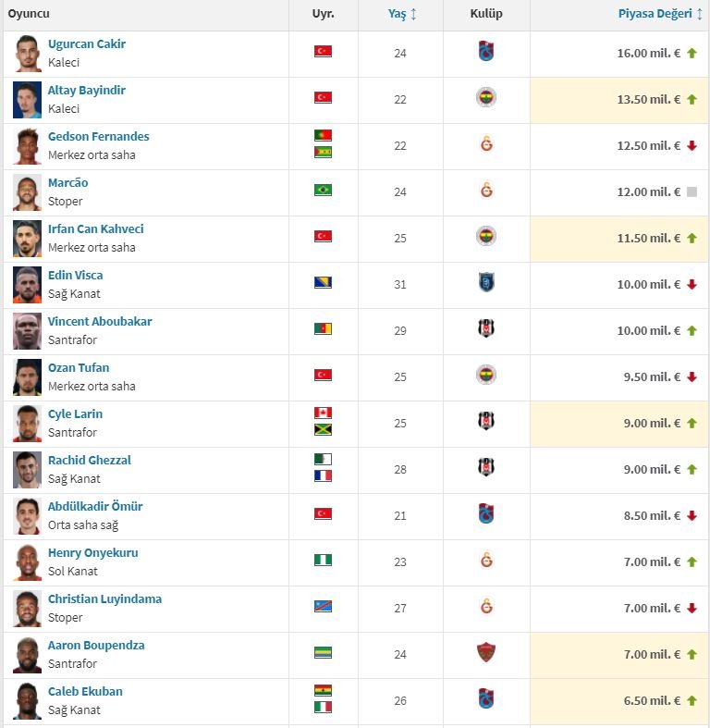Click the Oyuncu column header
Image resolution: width=710 pixels, height=728 pixels.
click(x=29, y=15)
